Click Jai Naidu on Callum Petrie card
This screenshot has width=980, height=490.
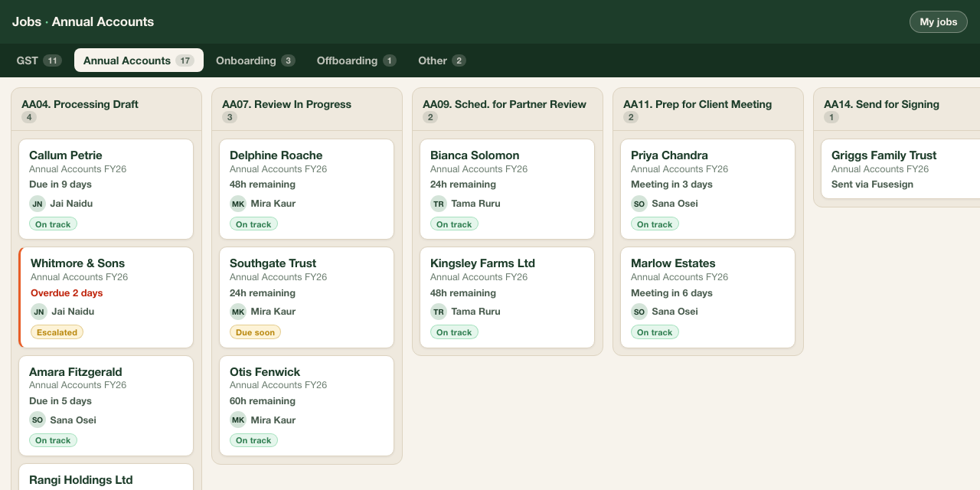pyautogui.click(x=71, y=204)
